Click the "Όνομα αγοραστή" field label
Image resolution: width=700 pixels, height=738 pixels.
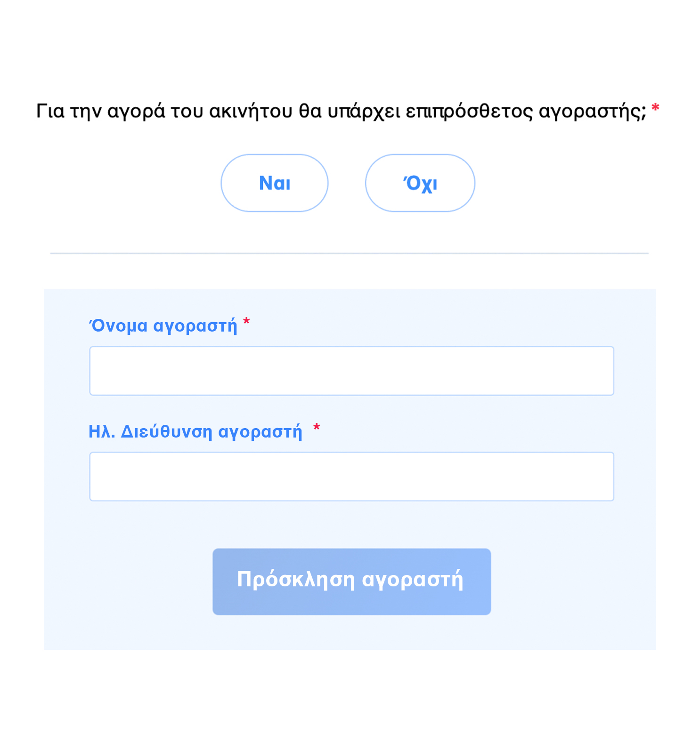(x=163, y=326)
